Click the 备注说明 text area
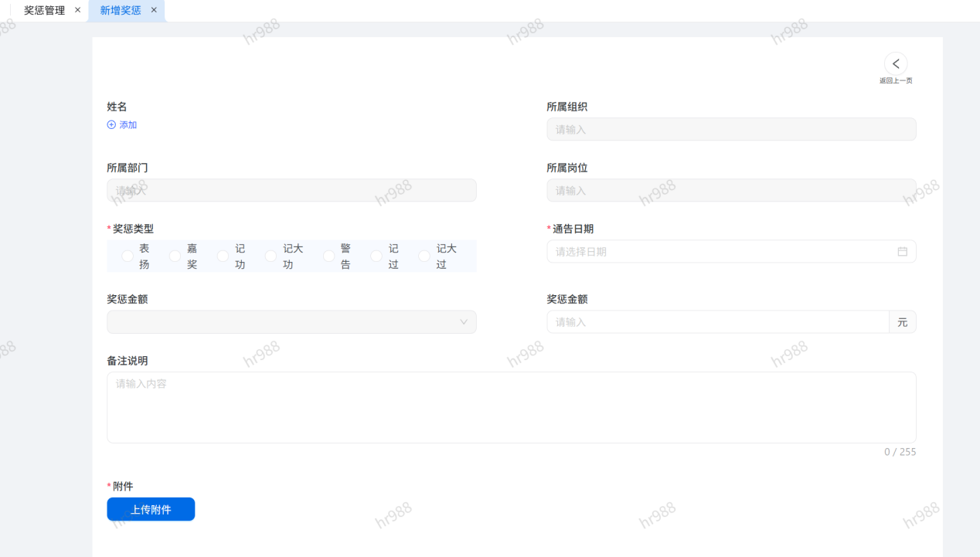980x557 pixels. tap(511, 407)
